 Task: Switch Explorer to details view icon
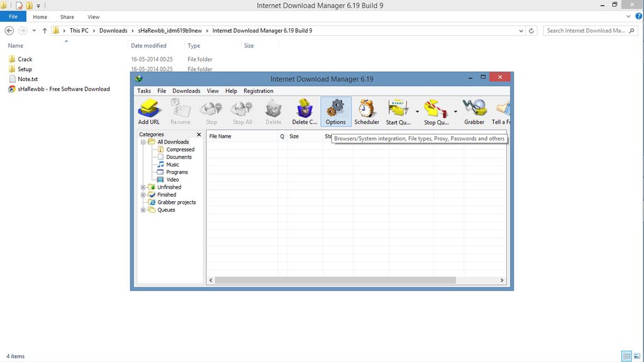626,356
